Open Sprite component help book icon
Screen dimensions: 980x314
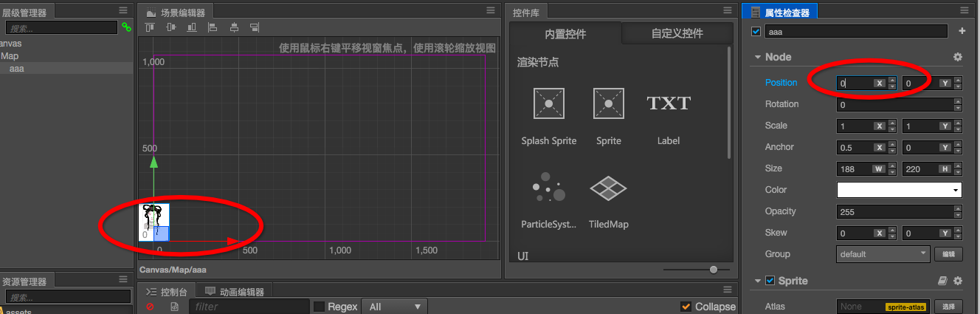tap(942, 281)
